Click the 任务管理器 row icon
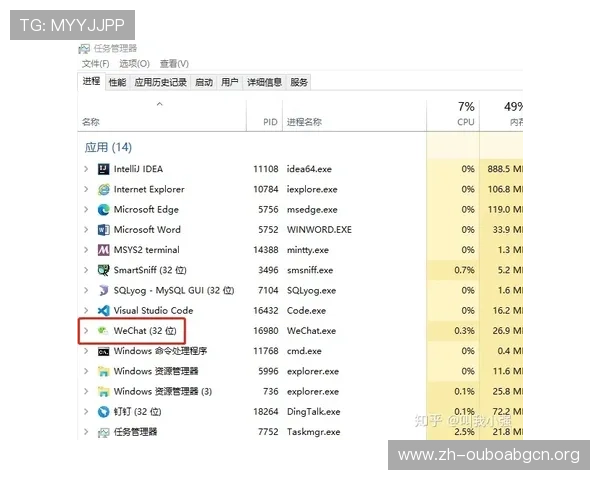 coord(104,433)
